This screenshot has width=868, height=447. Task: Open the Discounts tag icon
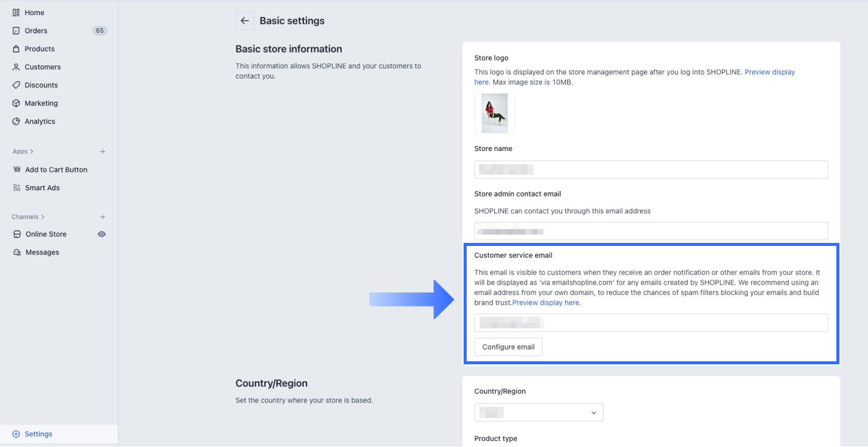point(16,85)
